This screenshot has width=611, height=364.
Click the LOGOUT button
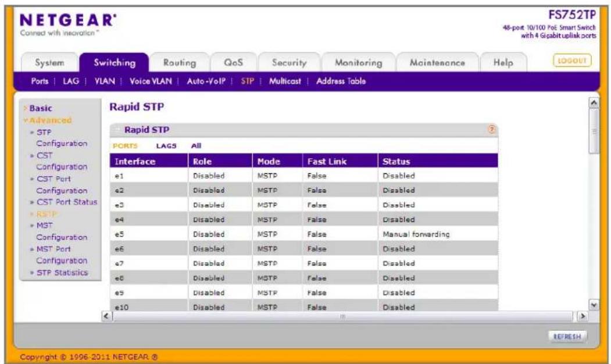pos(572,60)
